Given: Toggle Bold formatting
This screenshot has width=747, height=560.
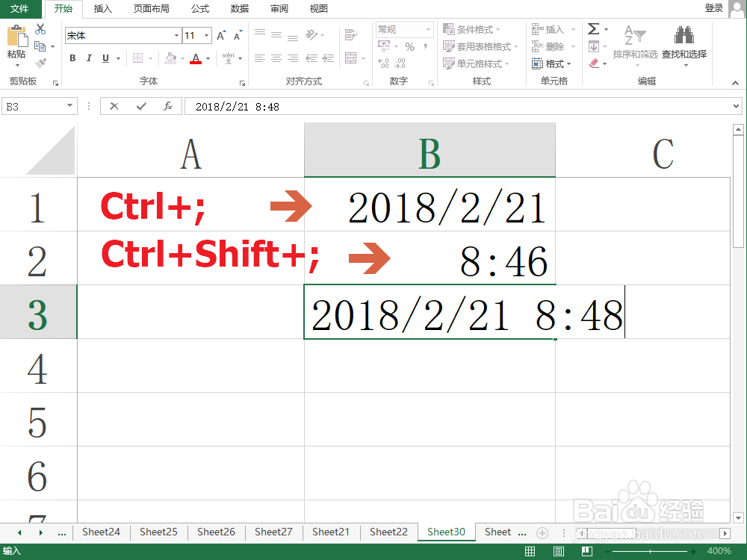Looking at the screenshot, I should [72, 58].
